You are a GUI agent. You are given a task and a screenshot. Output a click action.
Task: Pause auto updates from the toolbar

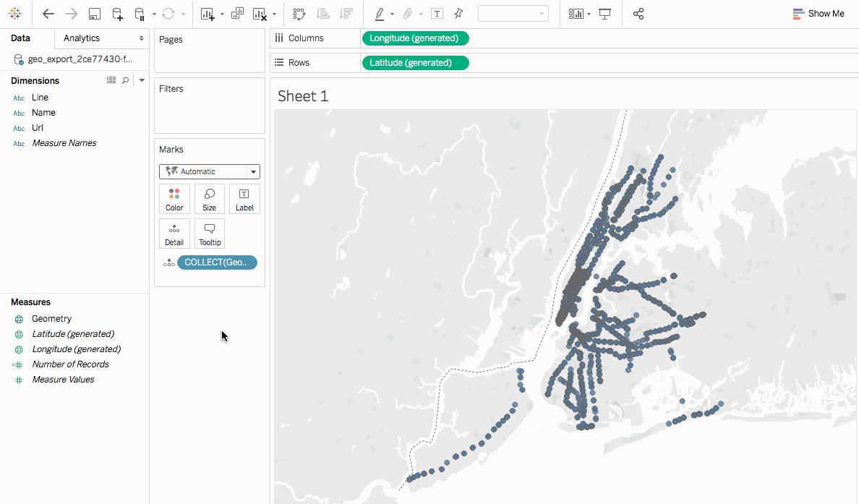pyautogui.click(x=140, y=14)
